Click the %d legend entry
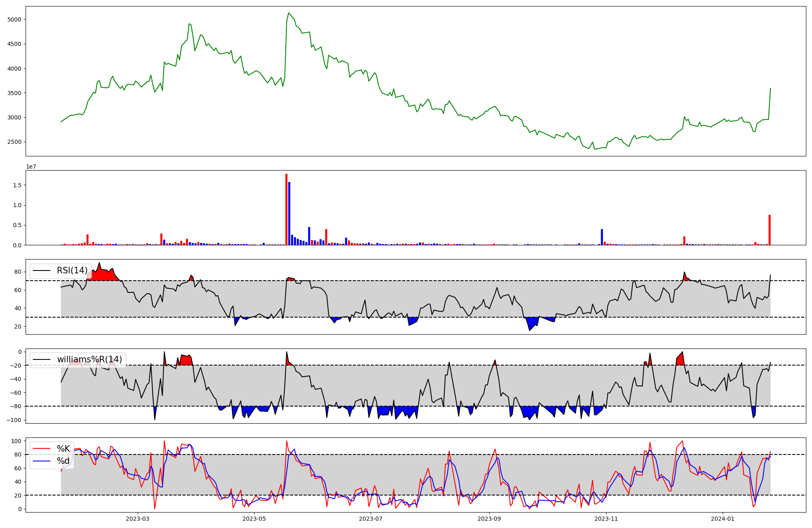The width and height of the screenshot is (812, 528). [x=63, y=461]
